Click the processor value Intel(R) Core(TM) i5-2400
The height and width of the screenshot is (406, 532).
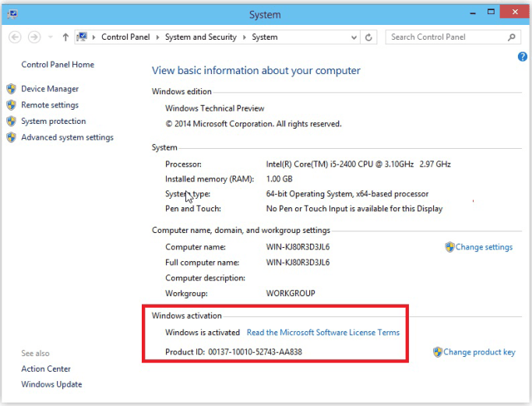click(x=358, y=164)
